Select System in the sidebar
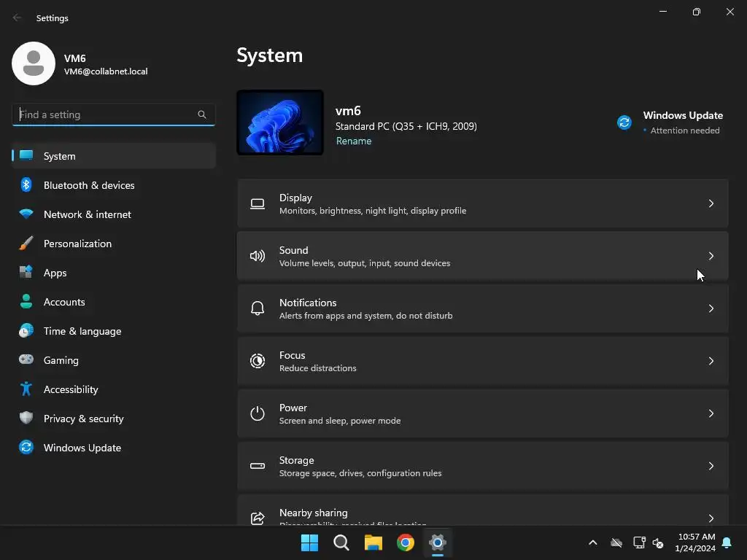The image size is (747, 560). (x=113, y=156)
